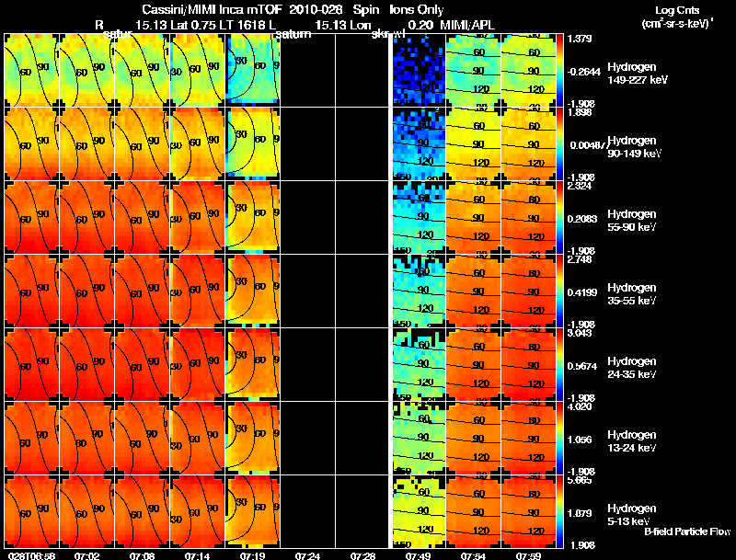Select the 90-149 keV panel at 07:14
Image resolution: width=736 pixels, height=560 pixels.
(197, 143)
